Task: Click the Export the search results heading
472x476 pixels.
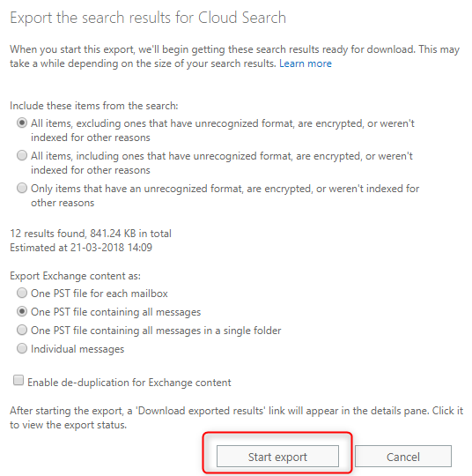Action: coord(148,18)
